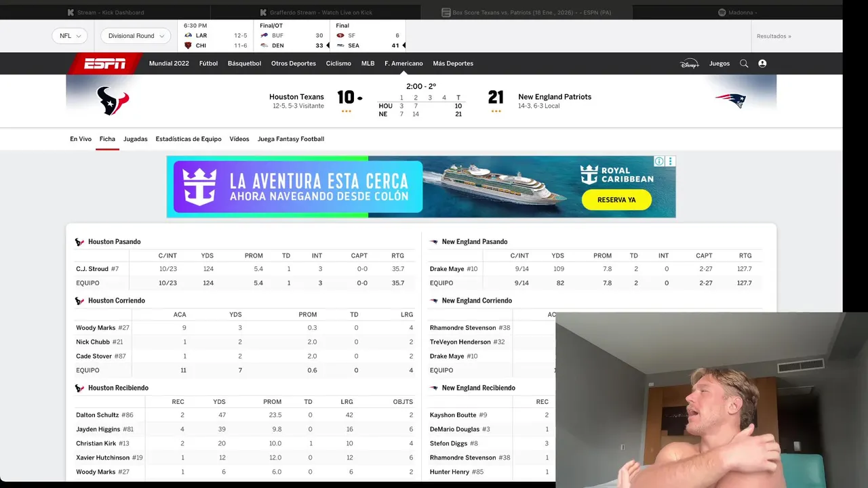Click Texans icon beside Houston Recibiendo

coord(79,388)
